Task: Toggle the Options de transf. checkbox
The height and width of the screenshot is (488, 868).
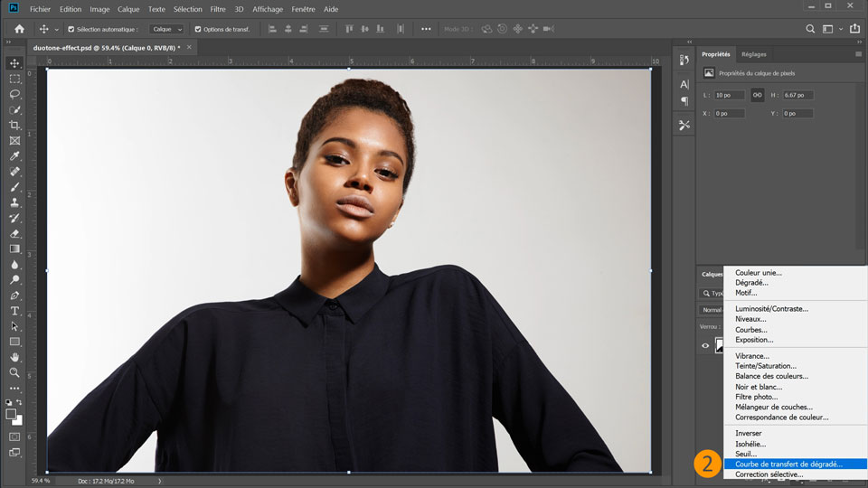Action: click(198, 29)
